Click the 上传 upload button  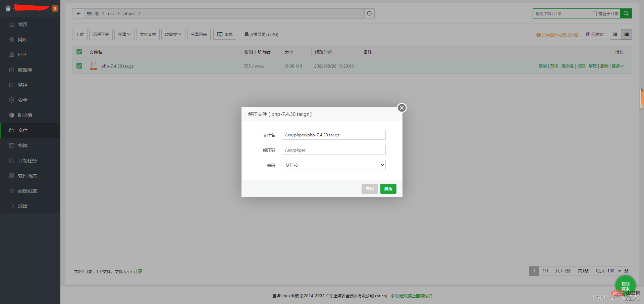(x=80, y=34)
